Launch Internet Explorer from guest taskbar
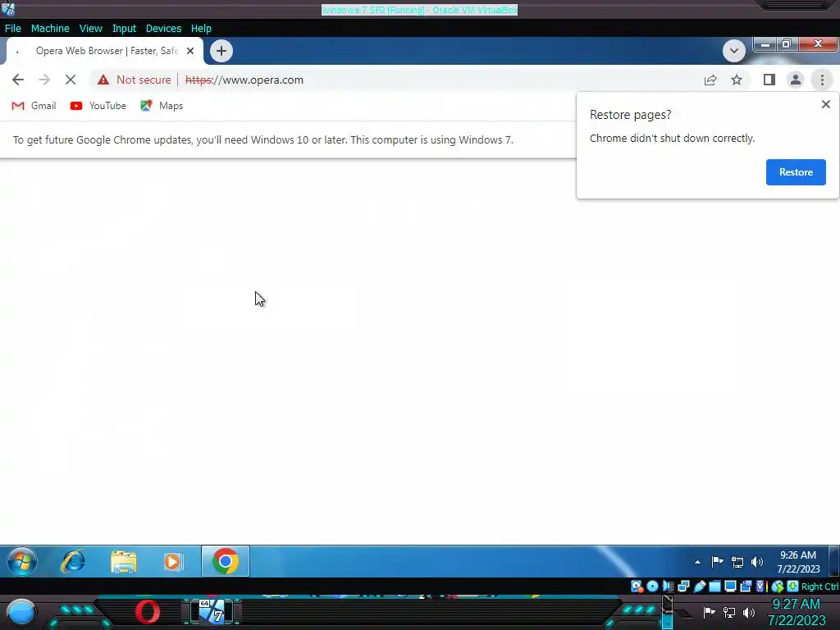The width and height of the screenshot is (840, 630). pyautogui.click(x=73, y=561)
